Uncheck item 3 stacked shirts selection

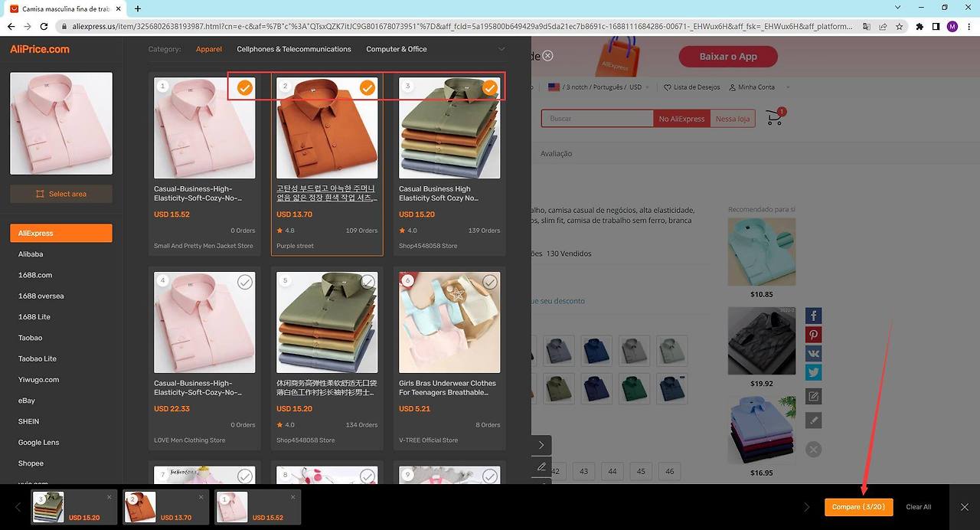tap(490, 88)
